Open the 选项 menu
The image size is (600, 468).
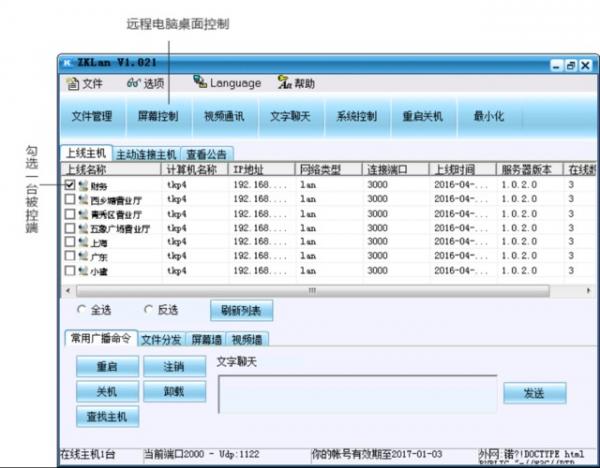pos(146,84)
